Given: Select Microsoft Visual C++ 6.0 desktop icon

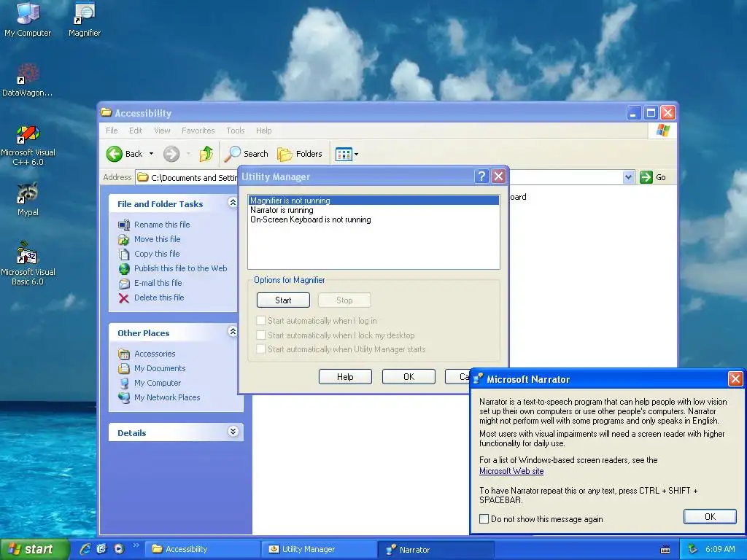Looking at the screenshot, I should pos(28,145).
